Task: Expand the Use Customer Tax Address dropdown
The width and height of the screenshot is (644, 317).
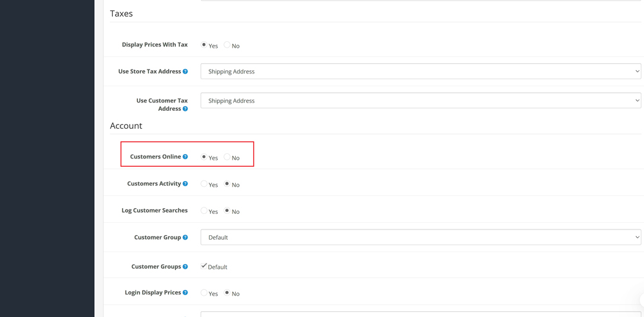Action: (x=421, y=101)
